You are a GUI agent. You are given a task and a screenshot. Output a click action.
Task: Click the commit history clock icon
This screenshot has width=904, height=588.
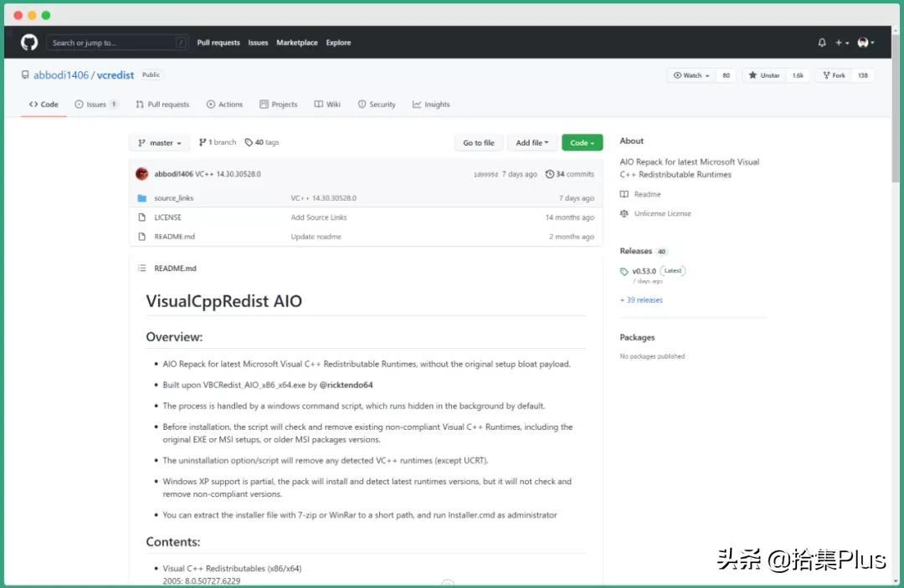point(549,174)
